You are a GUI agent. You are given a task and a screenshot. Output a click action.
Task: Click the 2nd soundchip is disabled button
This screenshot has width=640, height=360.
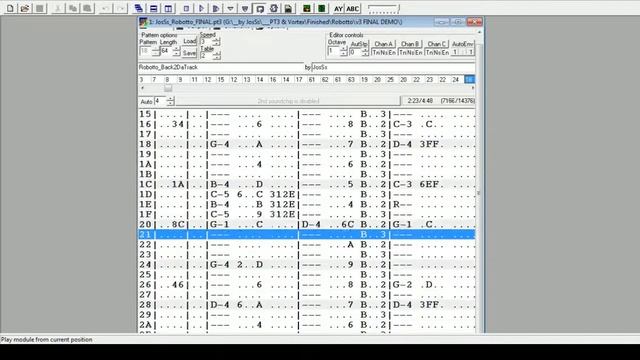[x=288, y=101]
